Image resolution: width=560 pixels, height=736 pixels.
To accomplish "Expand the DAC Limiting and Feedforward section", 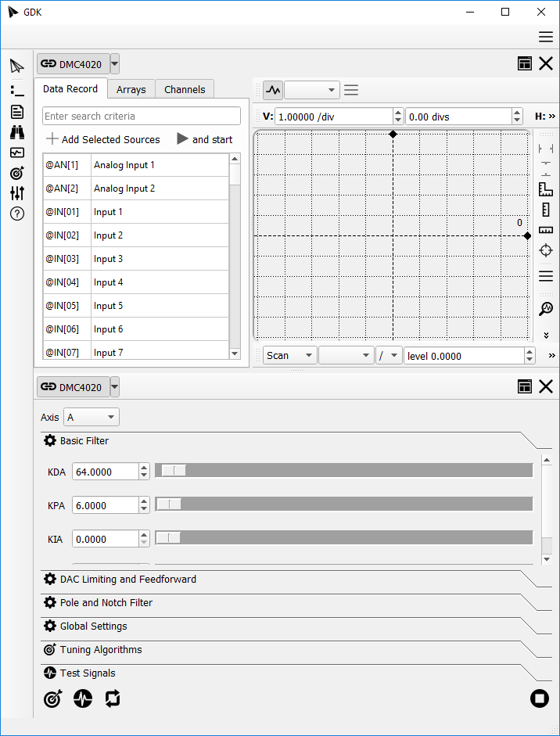I will [x=128, y=580].
